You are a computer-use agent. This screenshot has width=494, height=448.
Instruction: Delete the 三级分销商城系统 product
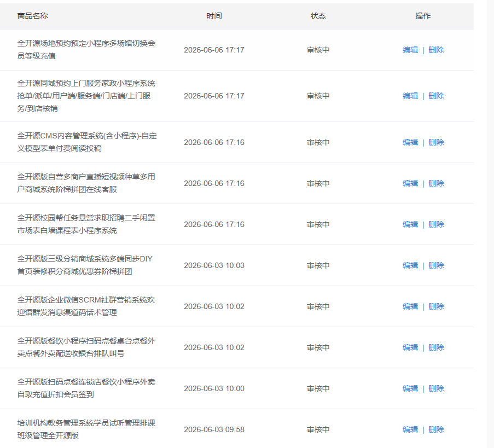pos(436,265)
